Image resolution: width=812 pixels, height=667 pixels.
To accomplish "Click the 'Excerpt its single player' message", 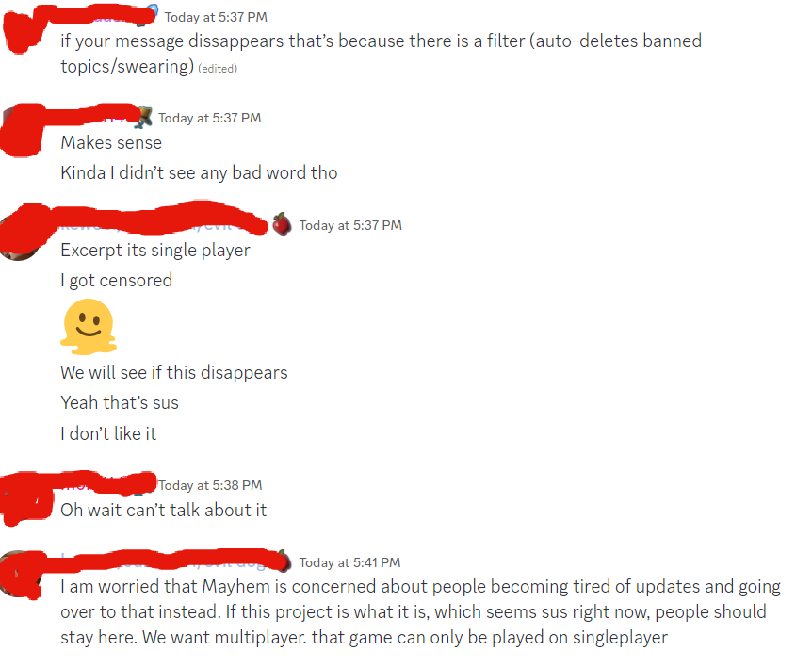I will [x=155, y=251].
